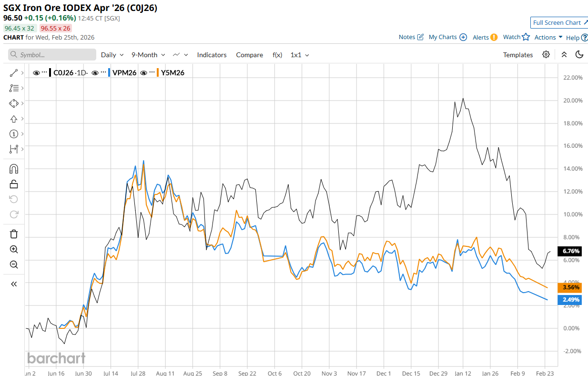The width and height of the screenshot is (588, 376).
Task: Open chart settings gear icon
Action: point(546,55)
